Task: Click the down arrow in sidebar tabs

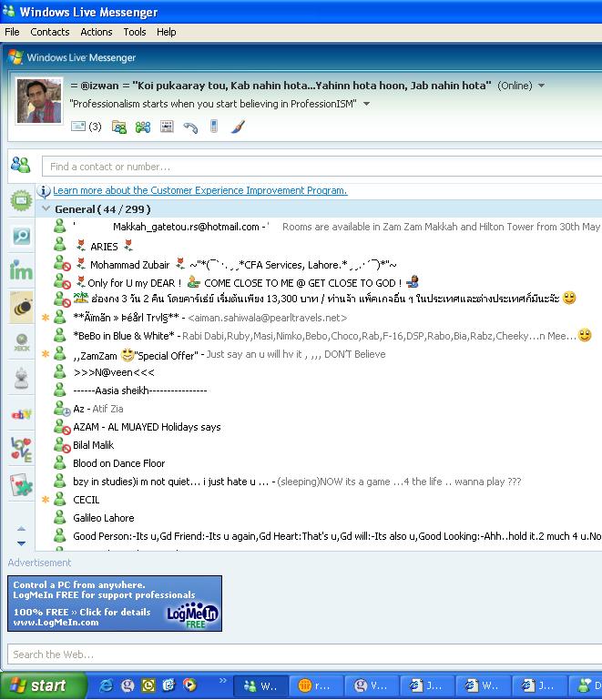Action: click(x=21, y=543)
